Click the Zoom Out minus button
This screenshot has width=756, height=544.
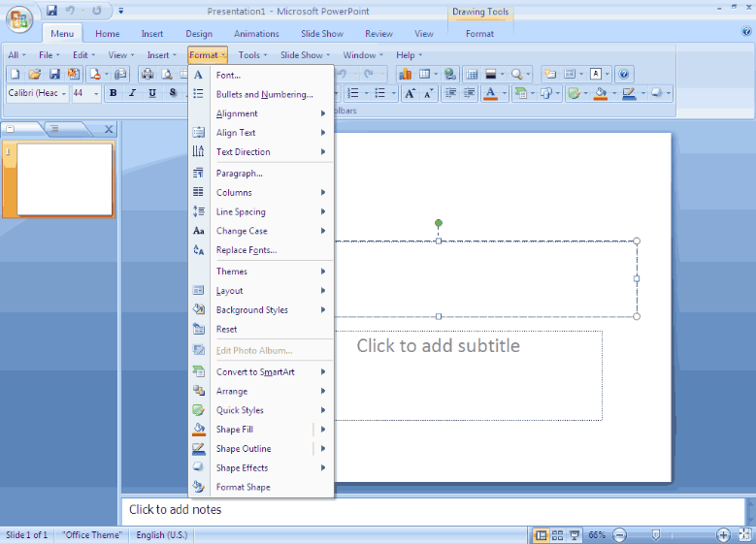[619, 535]
